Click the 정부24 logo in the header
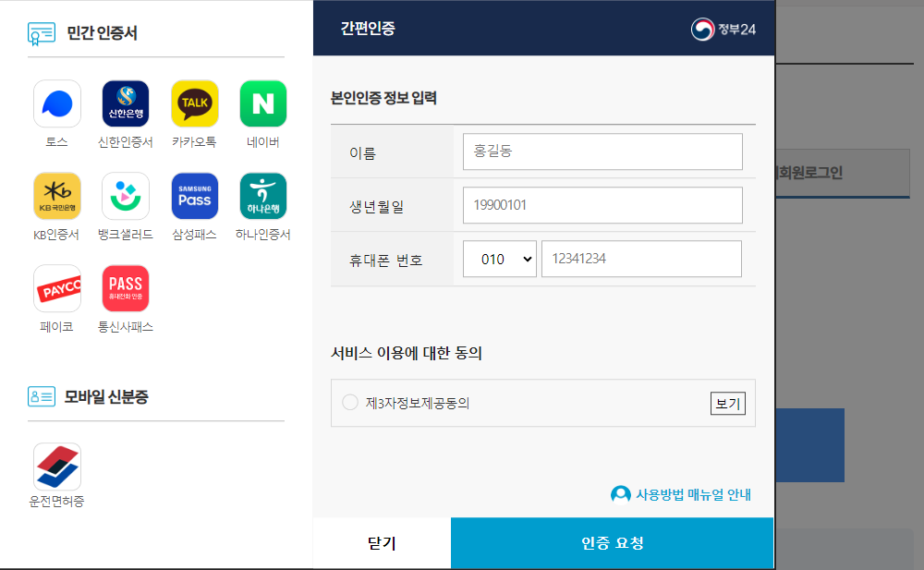This screenshot has width=924, height=570. click(x=723, y=29)
